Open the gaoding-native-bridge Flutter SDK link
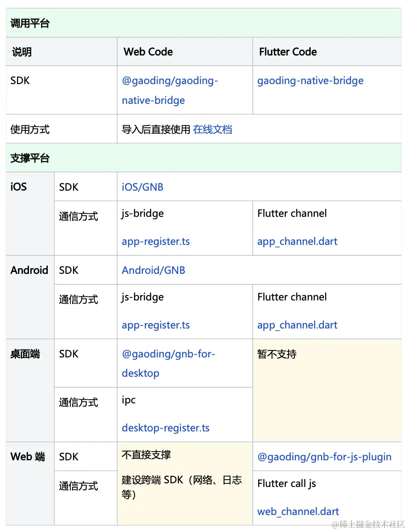This screenshot has height=532, width=408. click(310, 81)
